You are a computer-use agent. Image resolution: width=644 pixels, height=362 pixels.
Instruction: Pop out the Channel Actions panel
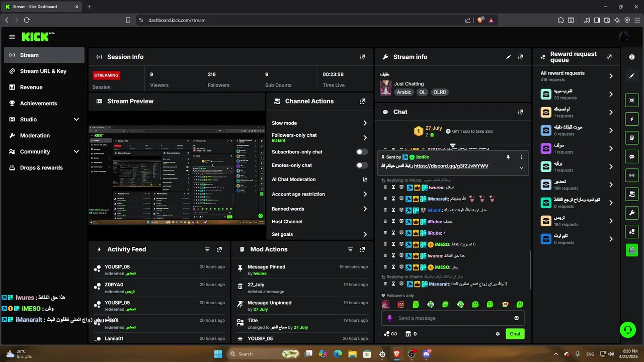click(x=362, y=101)
